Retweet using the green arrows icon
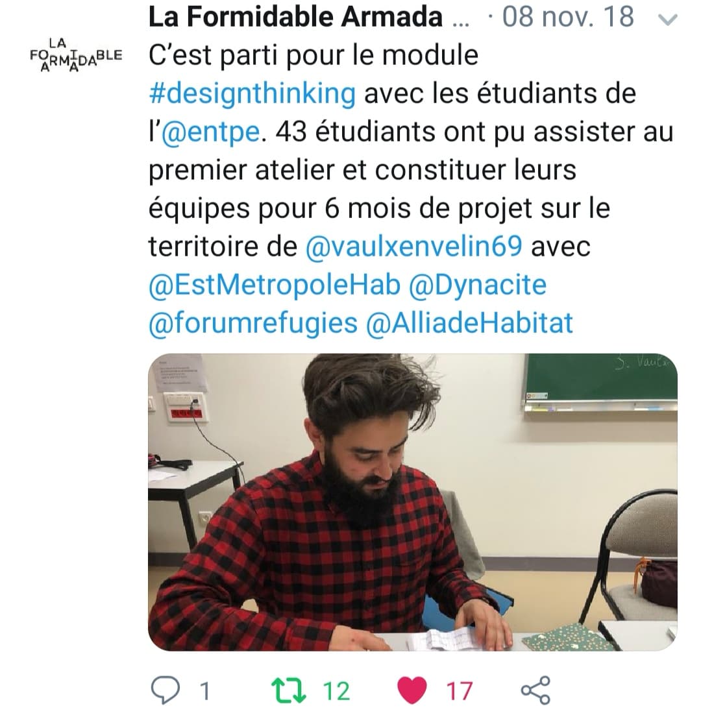Viewport: 701px width, 728px height. coord(288,690)
